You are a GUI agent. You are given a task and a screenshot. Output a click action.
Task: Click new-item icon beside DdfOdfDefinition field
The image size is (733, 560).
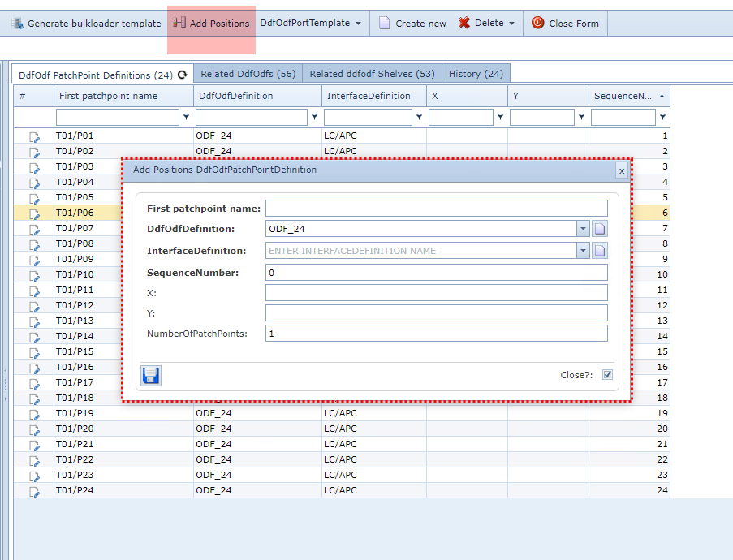coord(600,229)
